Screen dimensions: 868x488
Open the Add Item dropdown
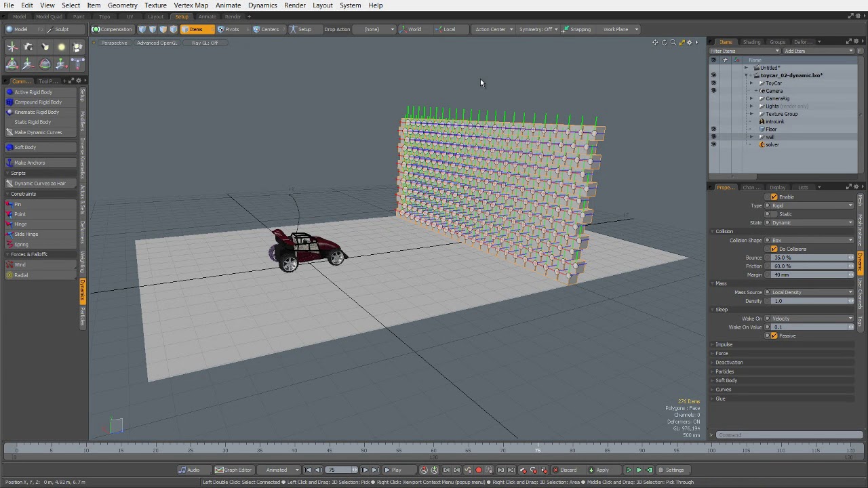[818, 51]
